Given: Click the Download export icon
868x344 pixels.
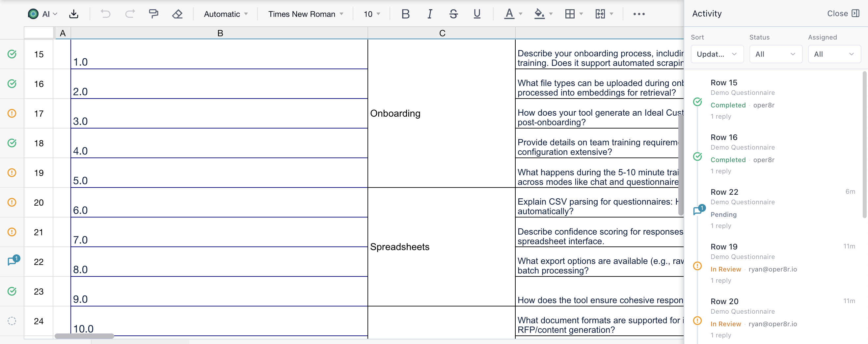Looking at the screenshot, I should tap(74, 14).
